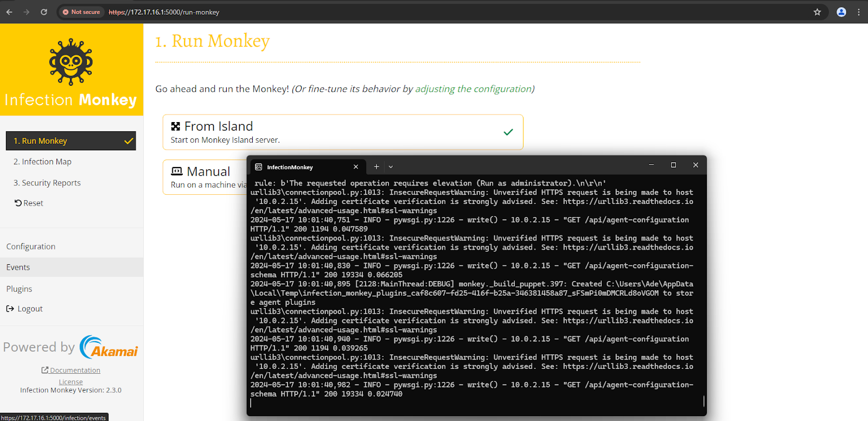
Task: Minimize the terminal window
Action: [x=651, y=165]
